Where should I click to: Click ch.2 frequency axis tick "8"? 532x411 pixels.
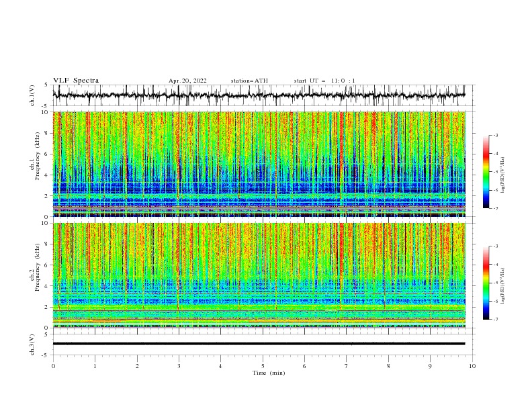[48, 244]
